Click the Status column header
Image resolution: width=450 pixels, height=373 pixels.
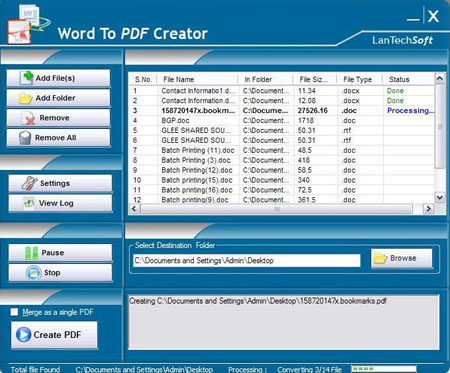(x=409, y=80)
